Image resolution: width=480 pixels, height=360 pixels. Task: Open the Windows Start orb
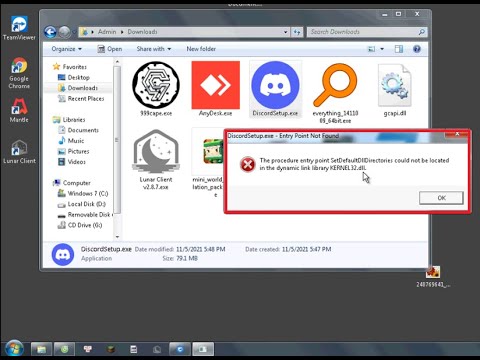[14, 349]
